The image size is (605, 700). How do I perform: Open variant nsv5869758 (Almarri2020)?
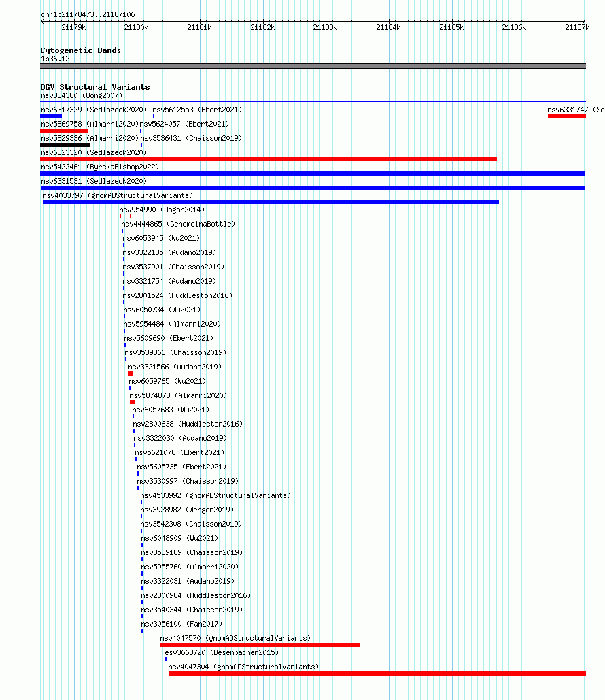pyautogui.click(x=90, y=124)
